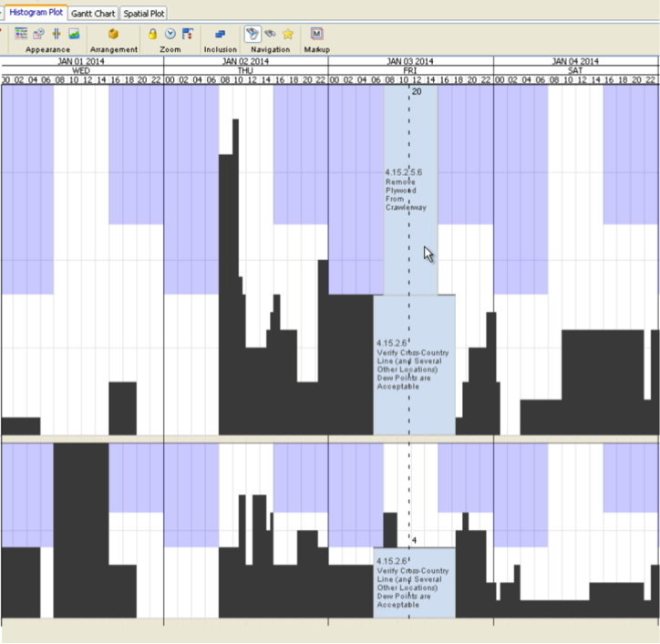Click the first Appearance table-layout icon
The image size is (660, 644).
pos(21,34)
